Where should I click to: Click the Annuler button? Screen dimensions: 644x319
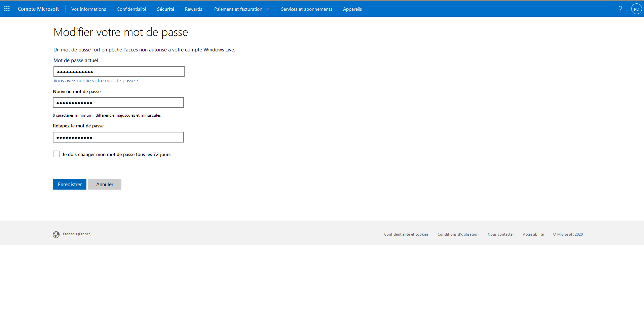coord(105,184)
